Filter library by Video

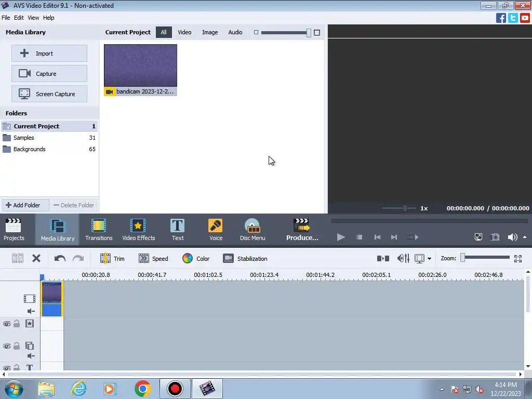click(184, 32)
